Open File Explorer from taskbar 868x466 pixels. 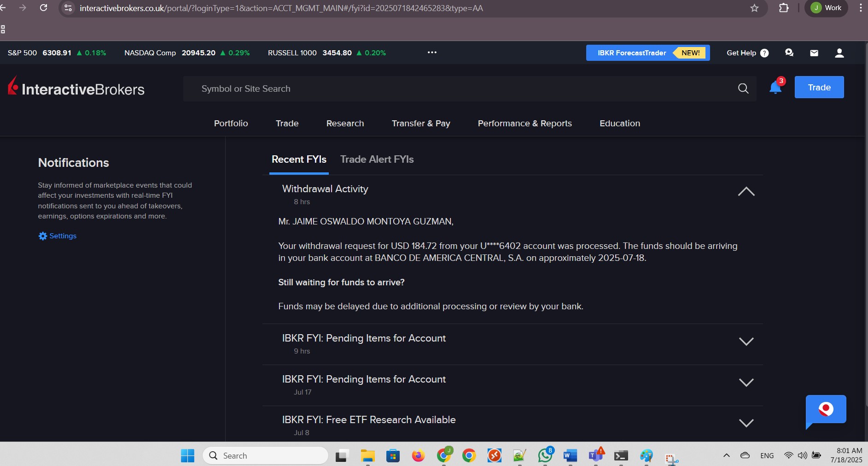(367, 455)
